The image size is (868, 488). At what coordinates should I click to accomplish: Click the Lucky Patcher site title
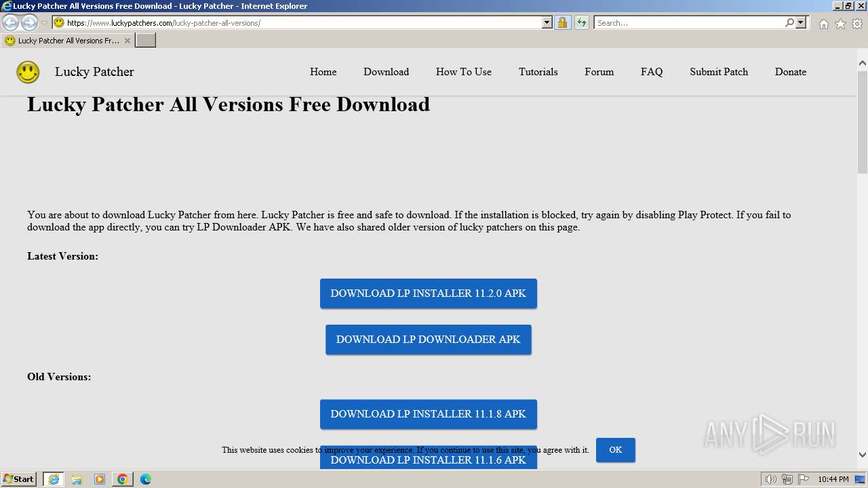coord(94,72)
